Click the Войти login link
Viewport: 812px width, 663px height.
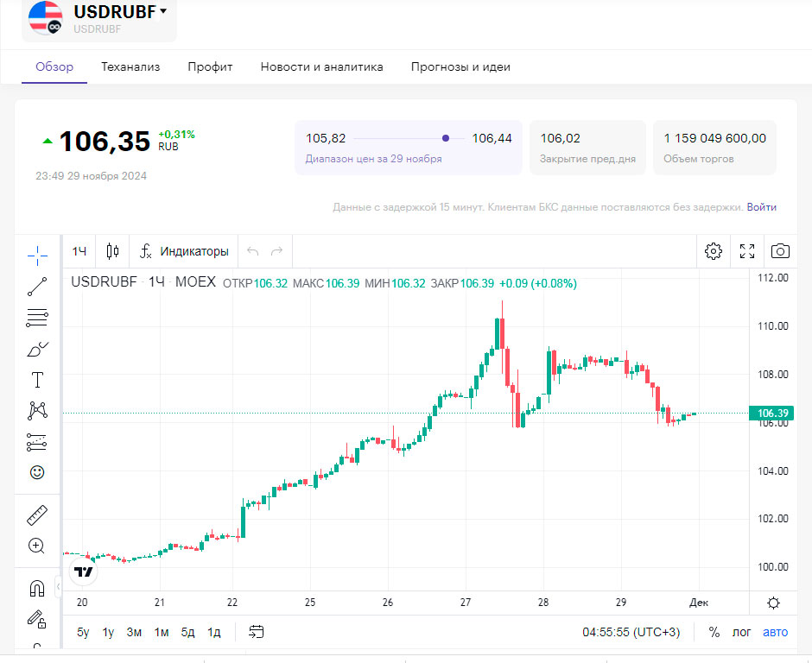tap(762, 207)
